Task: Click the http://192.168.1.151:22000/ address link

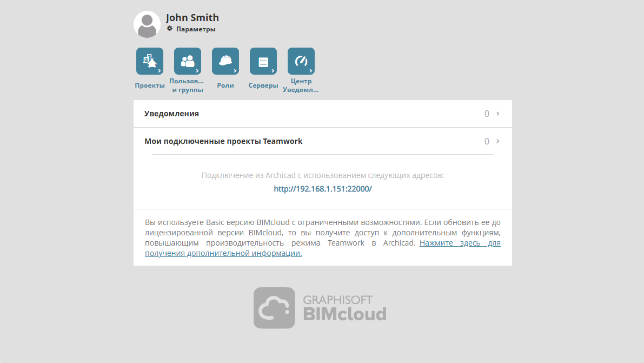Action: [323, 189]
